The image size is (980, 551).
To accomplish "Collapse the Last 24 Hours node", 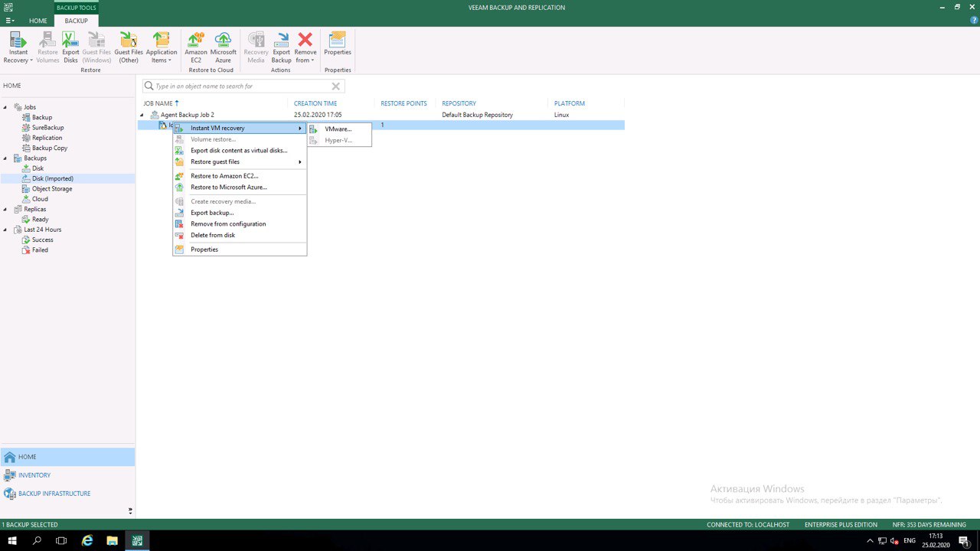I will pos(5,230).
